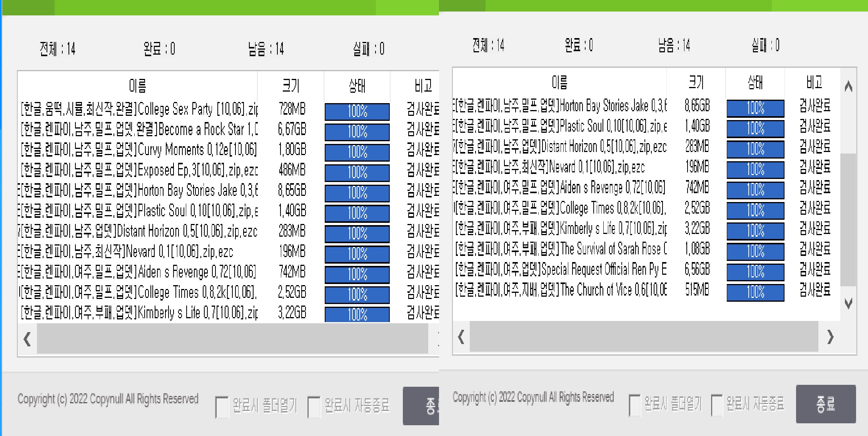Click 상태 column header in right window
Screen dimensions: 868x436
pos(755,82)
